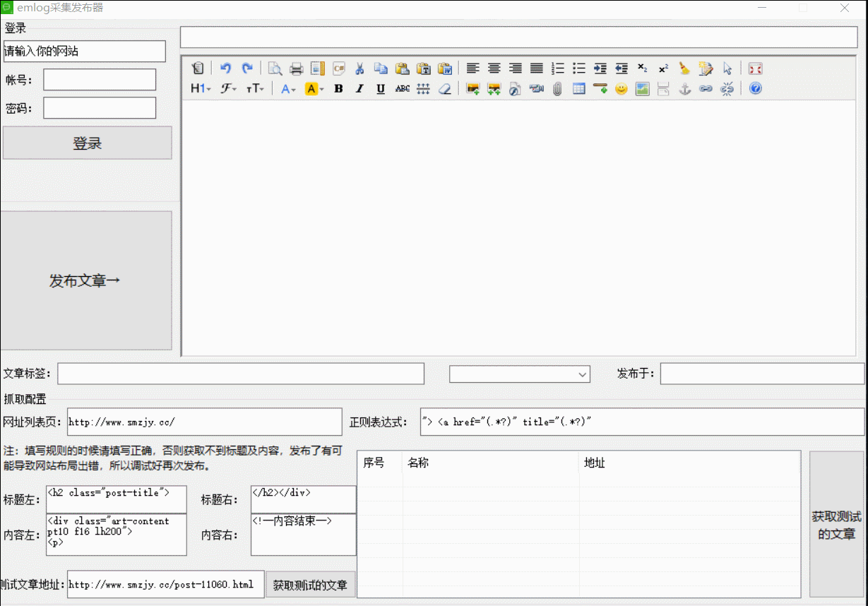
Task: Remove formatting with eraser icon
Action: [x=445, y=89]
